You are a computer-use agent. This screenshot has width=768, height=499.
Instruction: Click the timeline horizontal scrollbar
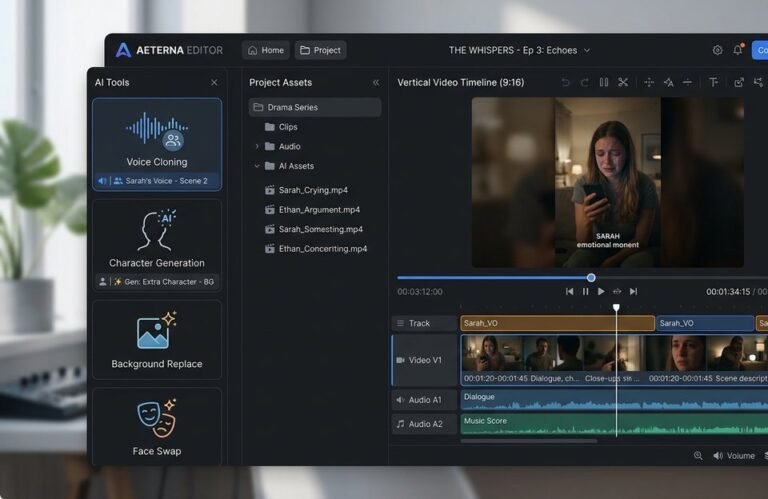point(529,441)
